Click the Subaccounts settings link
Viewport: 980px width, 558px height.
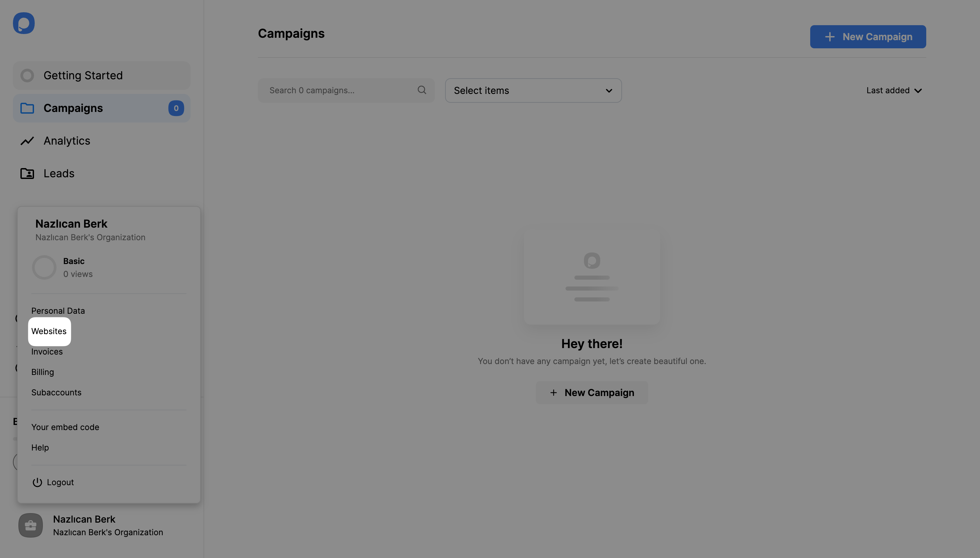point(56,392)
